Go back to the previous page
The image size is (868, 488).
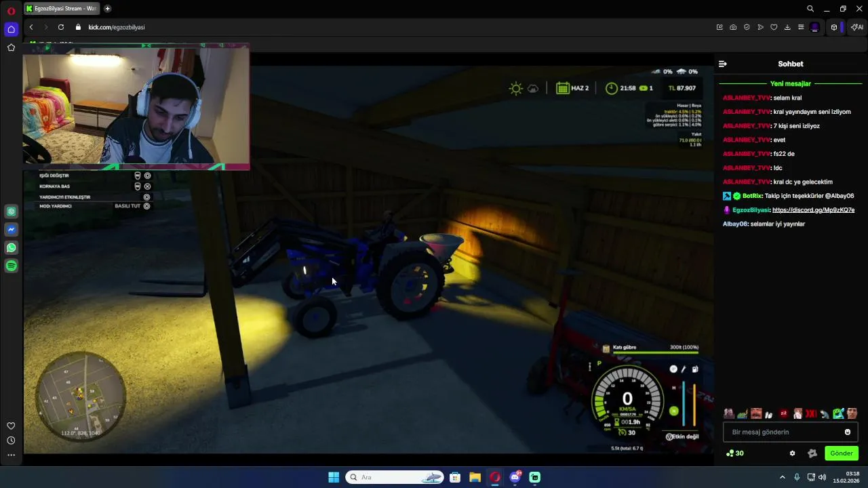point(31,27)
